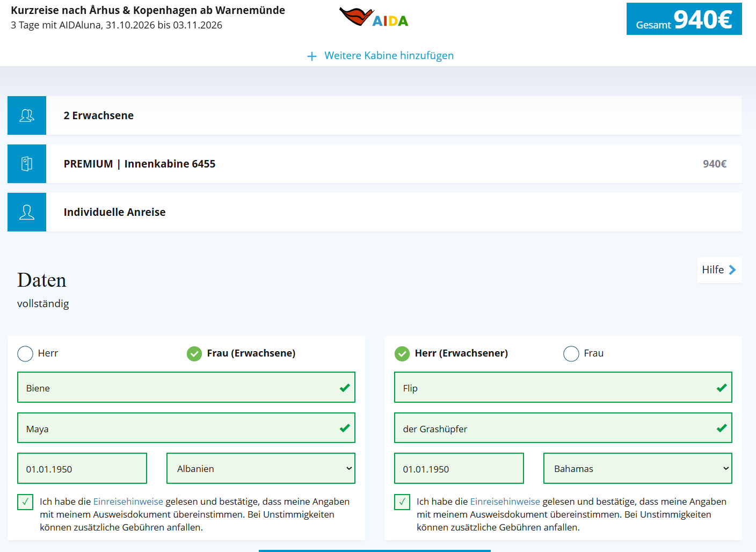Toggle second passenger's Einreisehinweise confirmation checkbox
Viewport: 756px width, 552px height.
(x=402, y=502)
